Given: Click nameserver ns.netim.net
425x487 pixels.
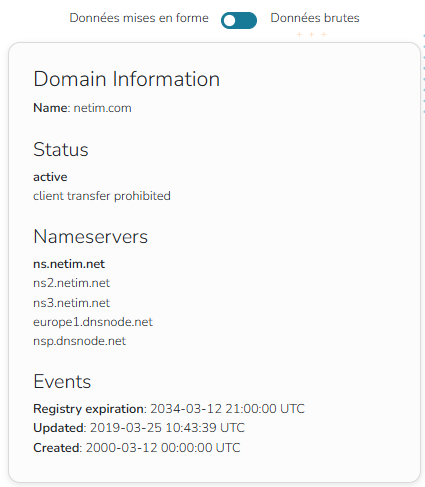Looking at the screenshot, I should 69,264.
